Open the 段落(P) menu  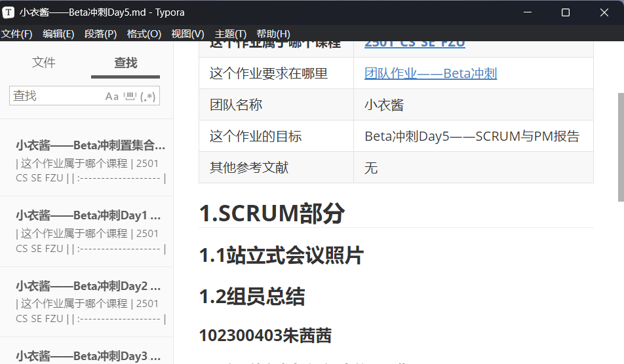pos(101,34)
